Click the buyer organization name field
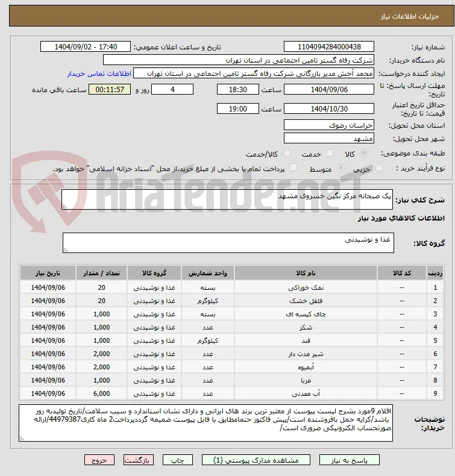This screenshot has height=476, width=455. coord(238,60)
